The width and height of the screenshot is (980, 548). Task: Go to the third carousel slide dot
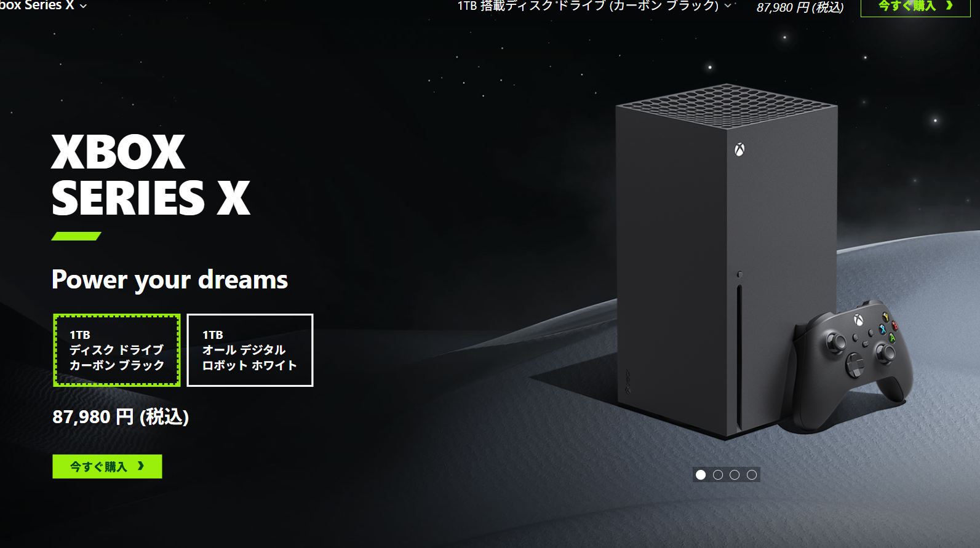[x=735, y=475]
